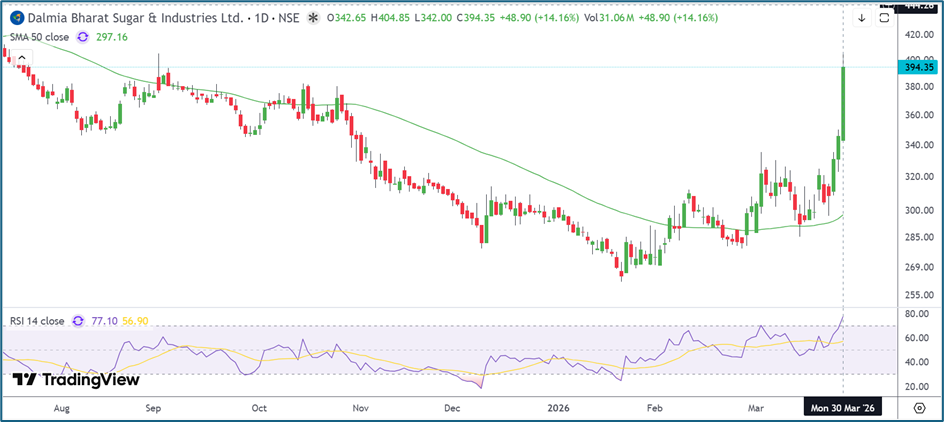Click the Dalmia Bharat symbol logo icon
The height and width of the screenshot is (422, 944).
tap(16, 18)
